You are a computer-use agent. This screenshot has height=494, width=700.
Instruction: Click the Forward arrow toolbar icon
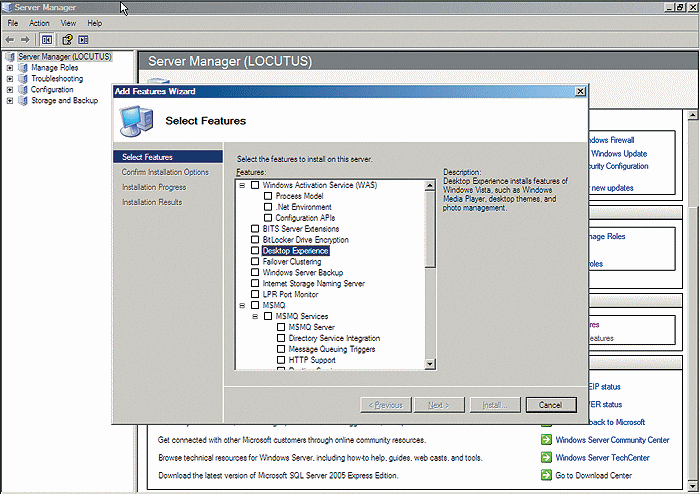25,40
